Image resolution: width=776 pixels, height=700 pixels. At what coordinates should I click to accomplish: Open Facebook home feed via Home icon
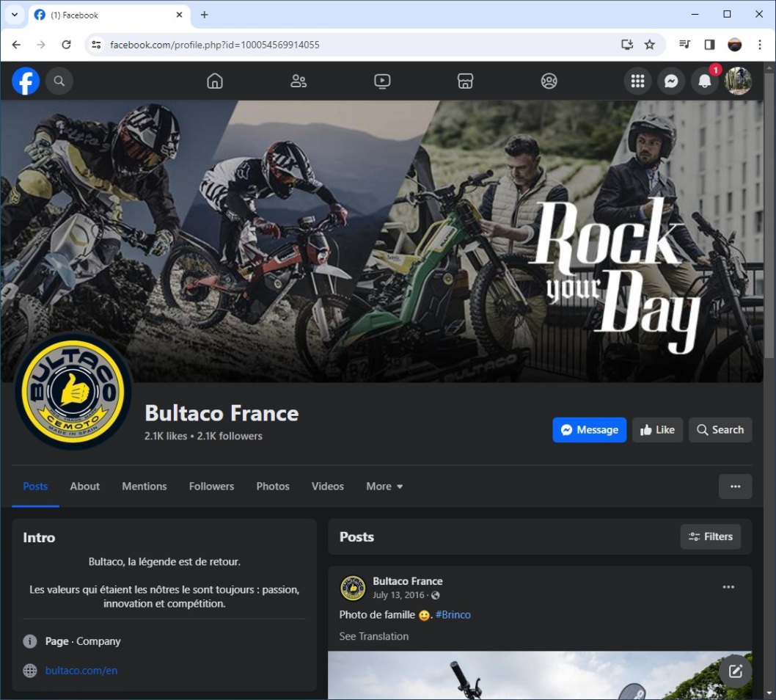(x=214, y=81)
